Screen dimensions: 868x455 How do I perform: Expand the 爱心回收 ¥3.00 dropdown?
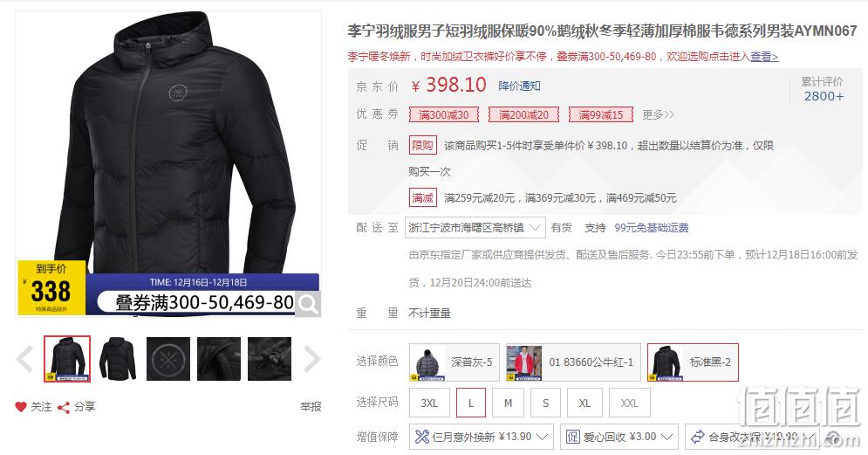pyautogui.click(x=619, y=437)
